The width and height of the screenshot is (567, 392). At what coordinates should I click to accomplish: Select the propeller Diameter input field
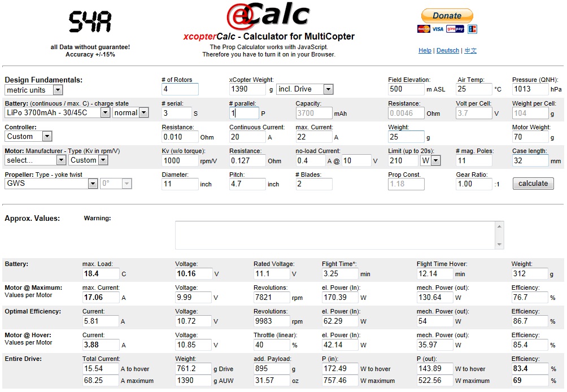180,184
